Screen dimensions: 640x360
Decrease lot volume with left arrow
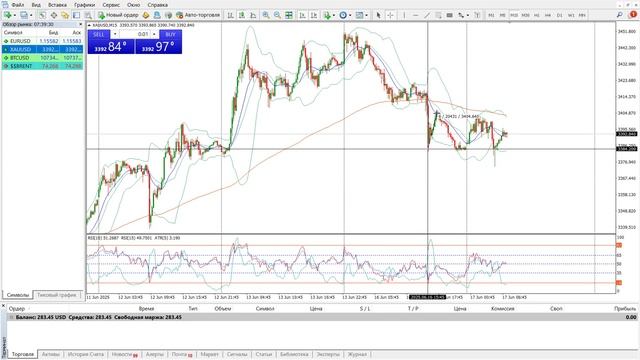click(115, 34)
